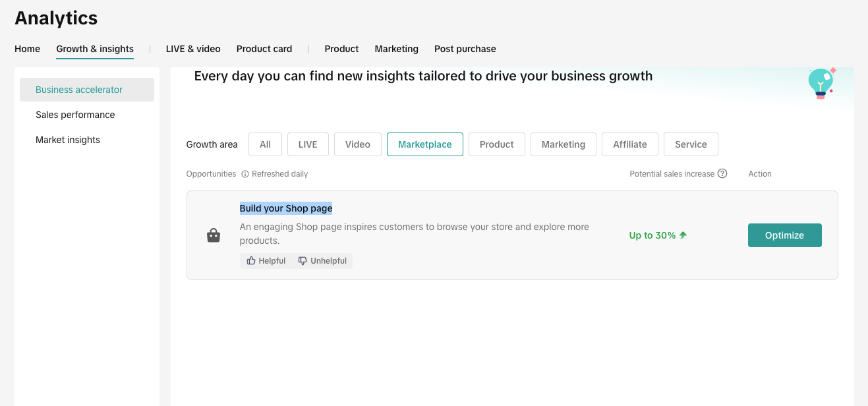The image size is (868, 406).
Task: Mark the opportunity as Unhelpful
Action: 322,261
